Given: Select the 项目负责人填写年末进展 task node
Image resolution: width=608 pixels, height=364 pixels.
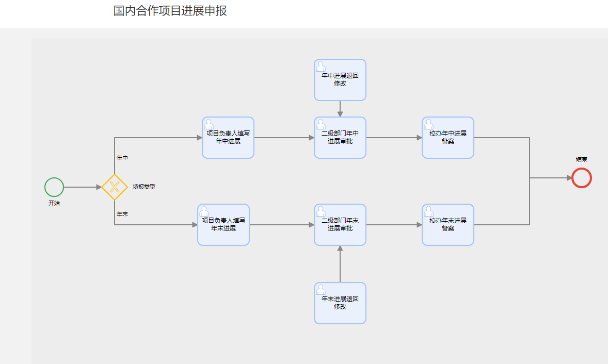Looking at the screenshot, I should pyautogui.click(x=223, y=224).
